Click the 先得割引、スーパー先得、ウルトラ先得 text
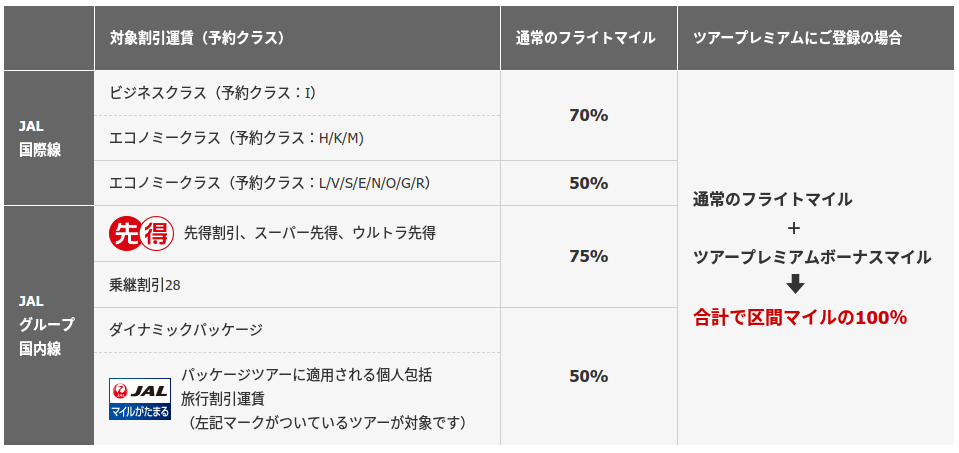Viewport: 959px width, 453px height. click(309, 234)
